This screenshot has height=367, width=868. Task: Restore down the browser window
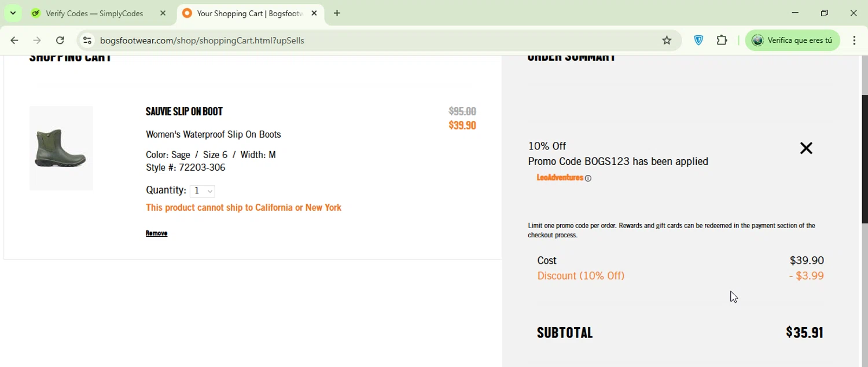pos(825,13)
